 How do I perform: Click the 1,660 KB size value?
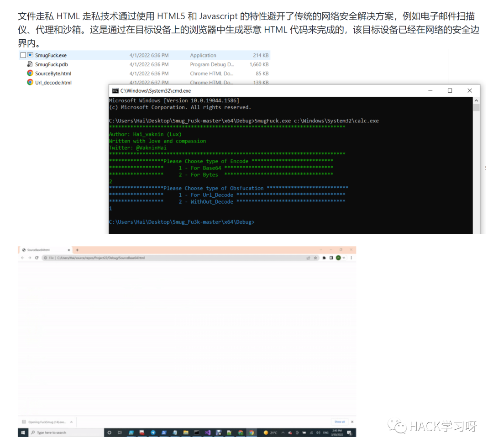pos(259,64)
